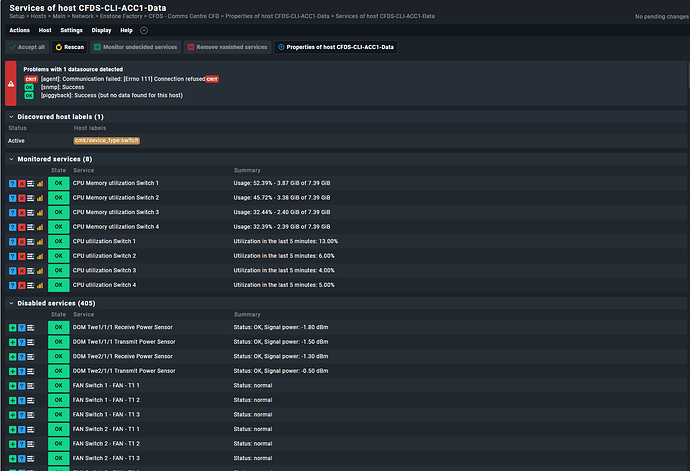Click graph icon for CPU utilization Switch 2
The image size is (690, 471).
point(41,256)
